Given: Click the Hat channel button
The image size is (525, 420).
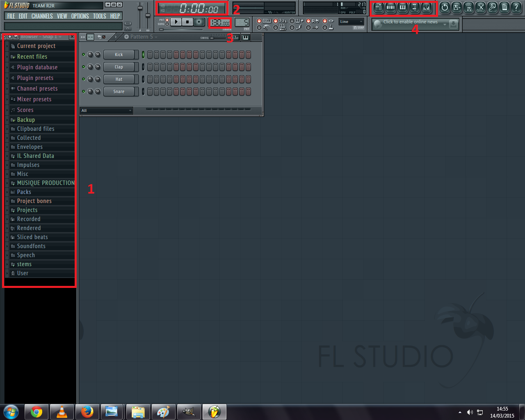Looking at the screenshot, I should 119,79.
